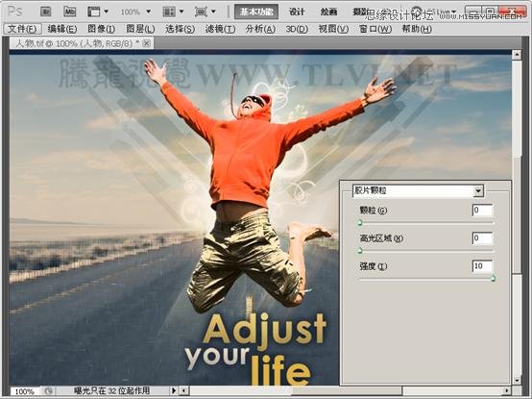Switch to the 设计 workspace

click(x=297, y=12)
